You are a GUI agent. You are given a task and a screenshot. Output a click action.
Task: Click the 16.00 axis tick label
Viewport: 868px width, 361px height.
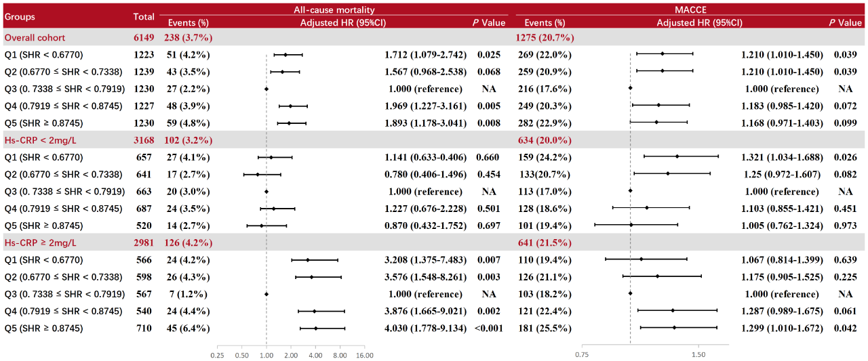(364, 355)
